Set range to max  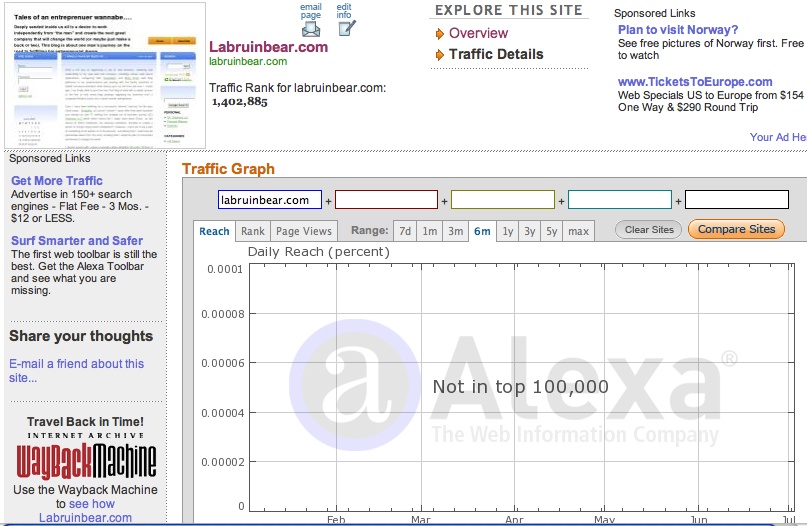578,231
